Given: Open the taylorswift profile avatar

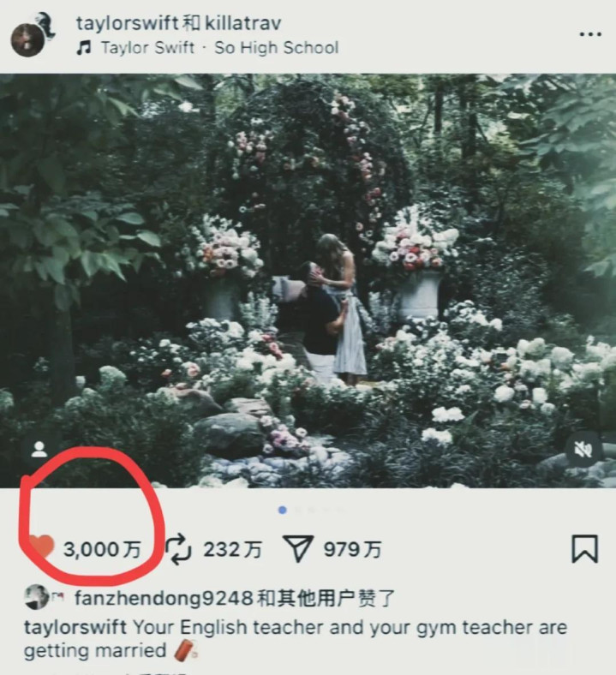Looking at the screenshot, I should pyautogui.click(x=28, y=39).
